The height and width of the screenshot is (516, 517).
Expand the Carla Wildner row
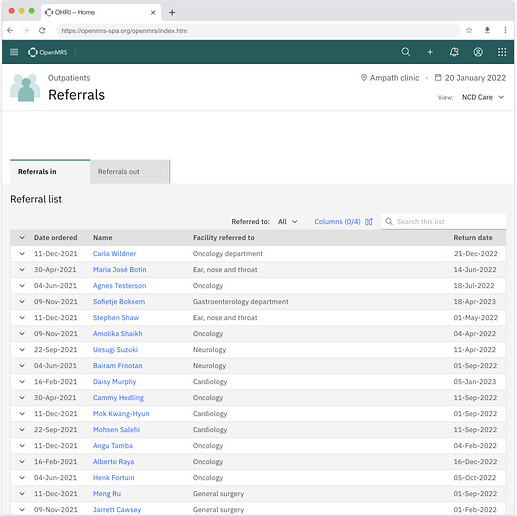(x=22, y=254)
